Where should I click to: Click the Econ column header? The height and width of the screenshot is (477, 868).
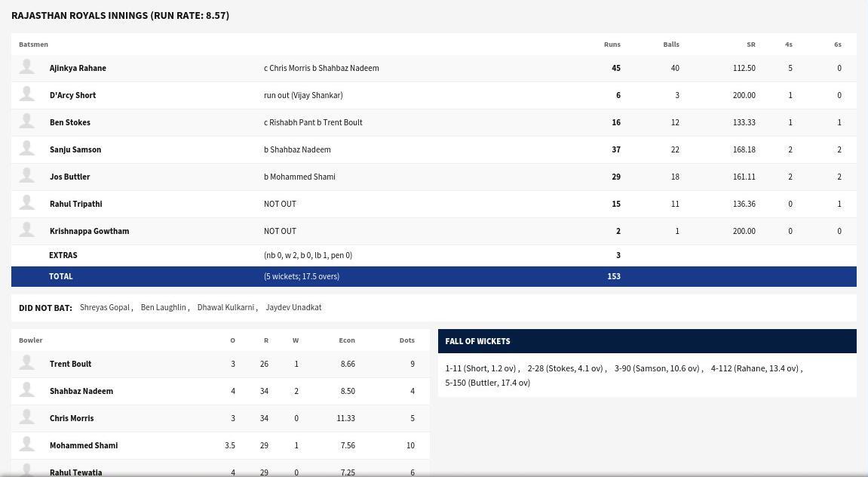click(347, 340)
